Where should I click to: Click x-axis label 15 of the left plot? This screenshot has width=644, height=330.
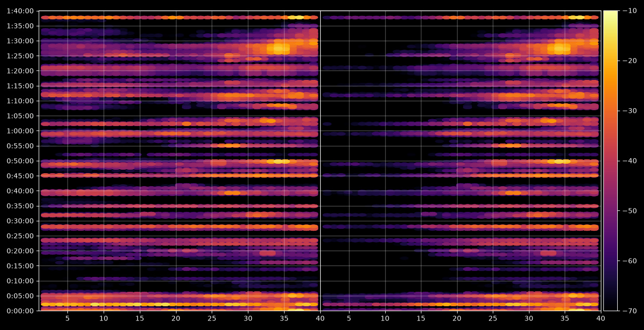[140, 320]
